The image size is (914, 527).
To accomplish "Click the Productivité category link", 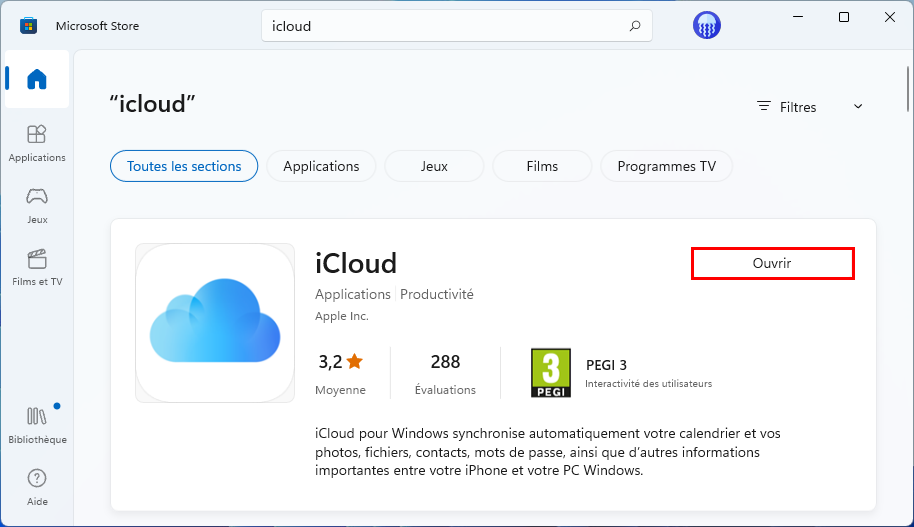I will coord(437,294).
